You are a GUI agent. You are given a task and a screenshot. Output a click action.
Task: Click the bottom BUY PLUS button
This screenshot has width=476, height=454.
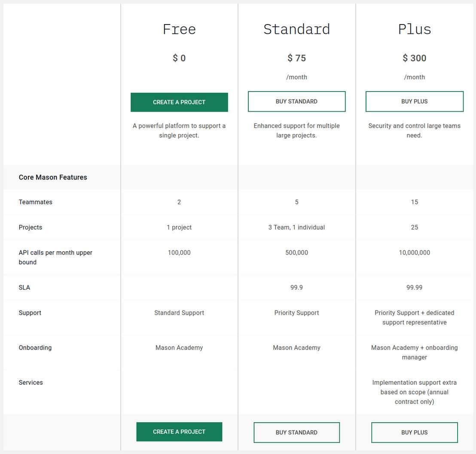point(415,433)
